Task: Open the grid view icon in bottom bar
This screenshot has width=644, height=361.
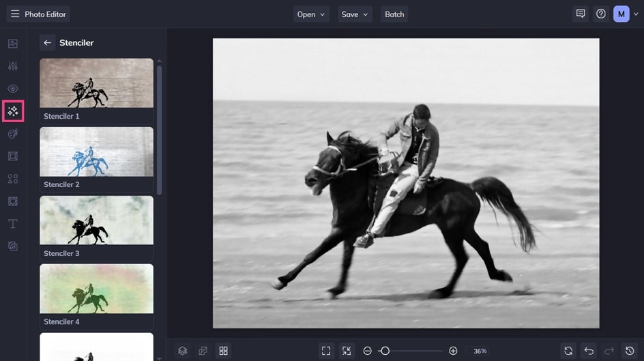Action: click(224, 351)
